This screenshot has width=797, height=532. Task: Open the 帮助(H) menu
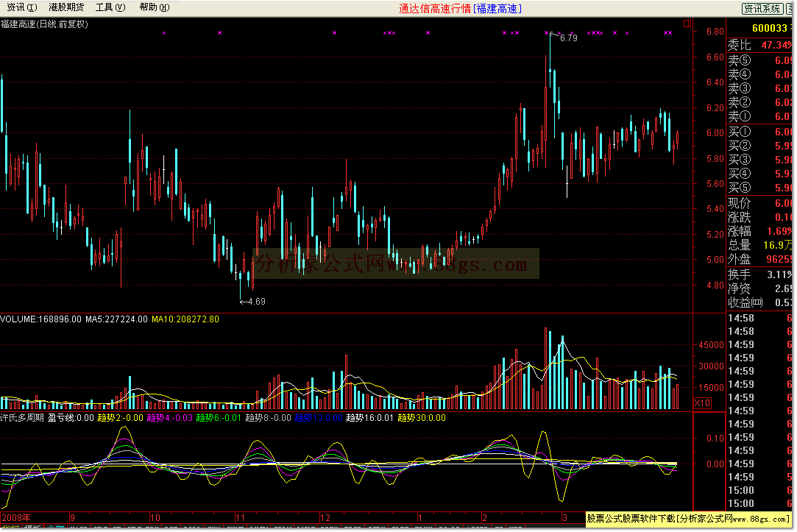click(155, 7)
